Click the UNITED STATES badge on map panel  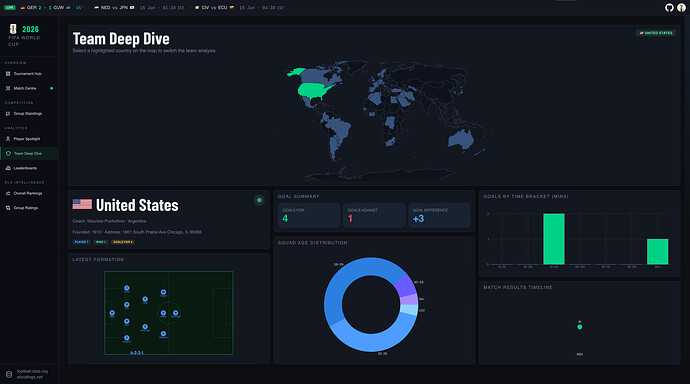pos(656,33)
